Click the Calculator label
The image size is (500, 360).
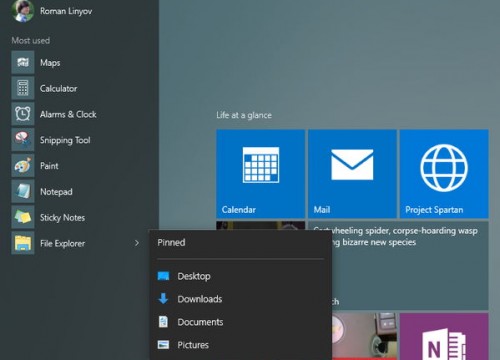coord(58,88)
